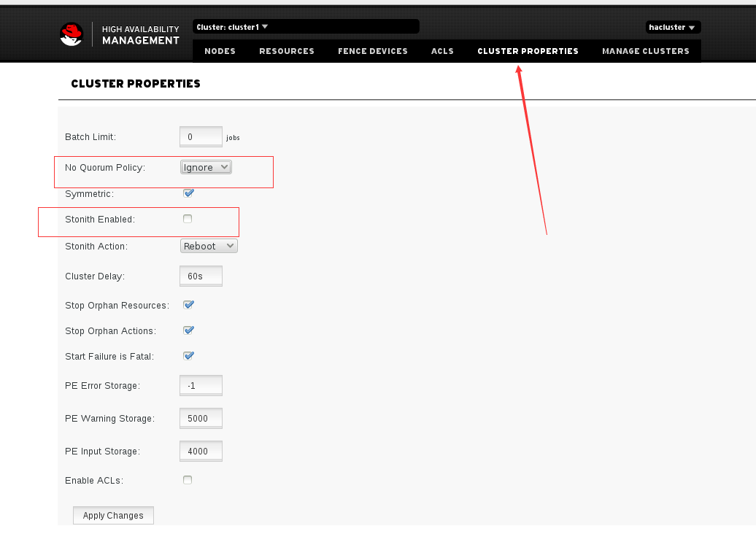This screenshot has height=542, width=756.
Task: Open the No Quorum Policy dropdown
Action: [206, 167]
